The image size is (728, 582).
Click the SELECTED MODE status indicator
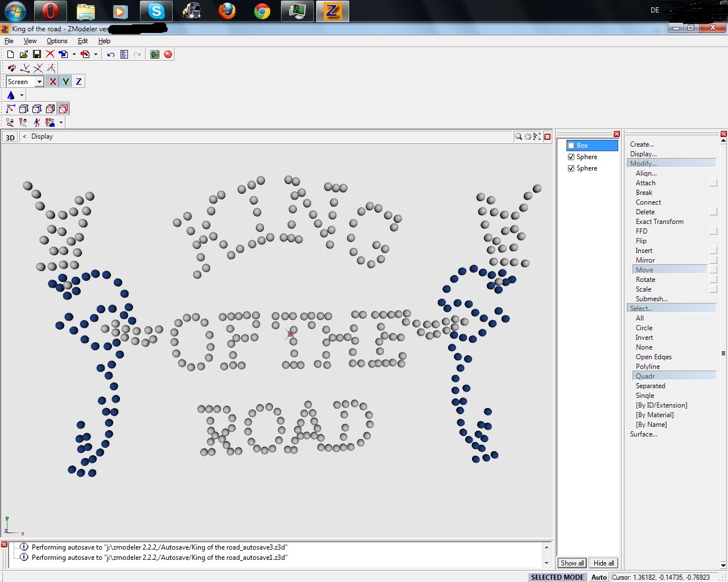557,577
